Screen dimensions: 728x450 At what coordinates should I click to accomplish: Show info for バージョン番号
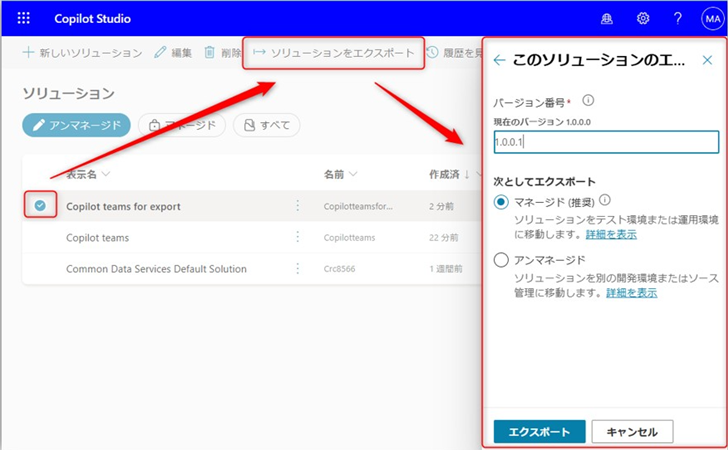click(588, 100)
